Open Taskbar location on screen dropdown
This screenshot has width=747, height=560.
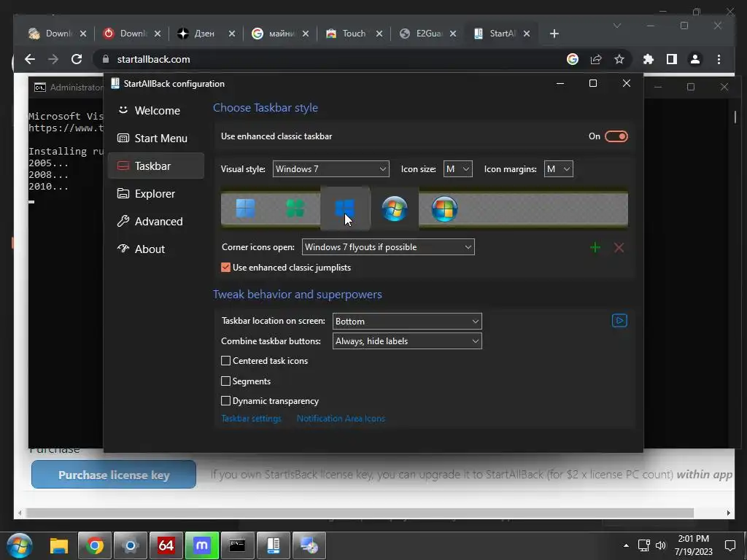pos(407,322)
